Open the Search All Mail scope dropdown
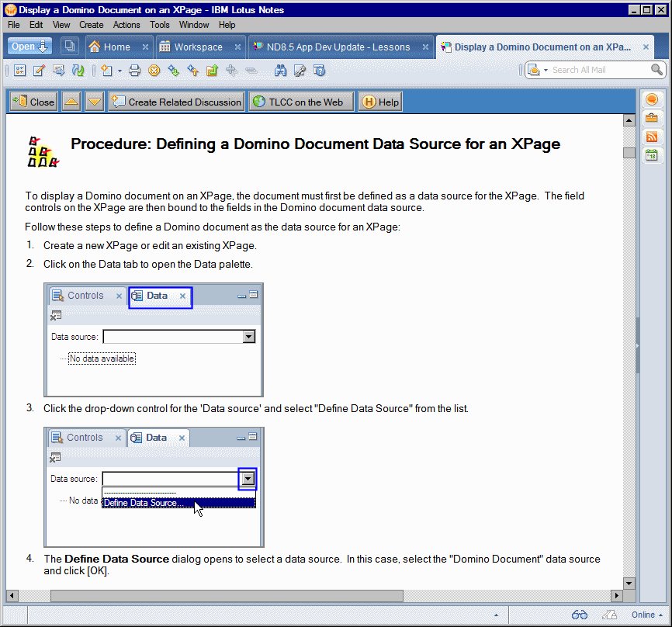Screen dimensions: 672x627 point(546,70)
